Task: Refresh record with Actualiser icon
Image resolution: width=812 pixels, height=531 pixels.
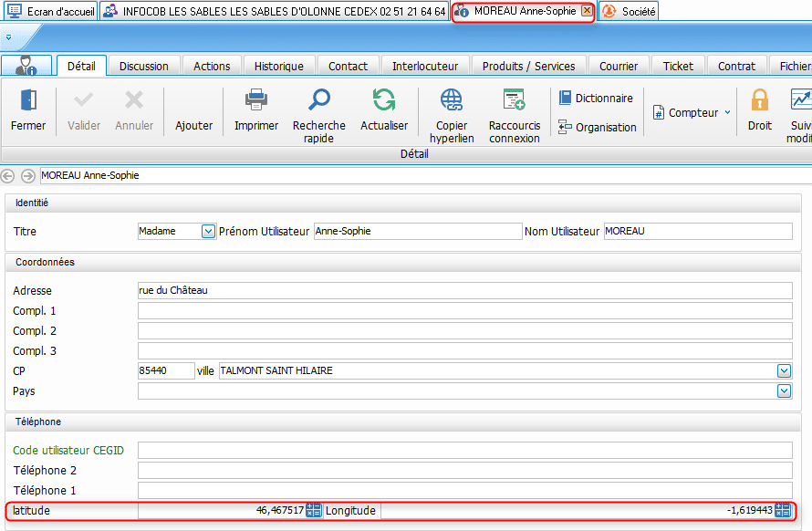Action: (x=384, y=99)
